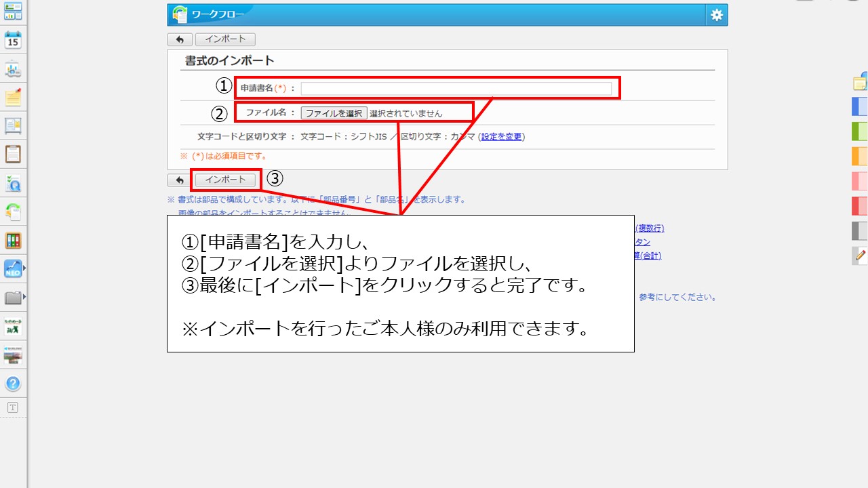Open the blue question mark help icon
The height and width of the screenshot is (488, 868).
pyautogui.click(x=13, y=384)
